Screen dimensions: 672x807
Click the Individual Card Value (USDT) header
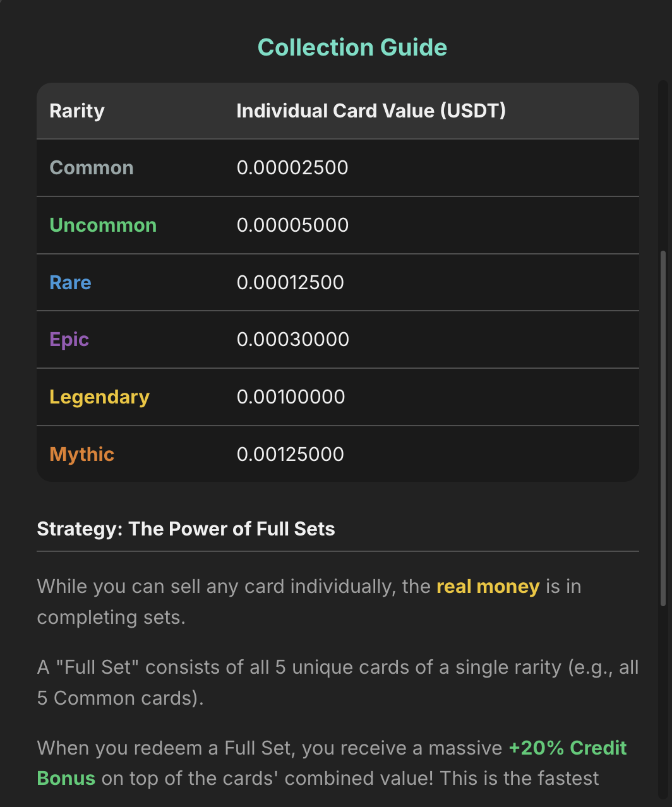pyautogui.click(x=371, y=111)
